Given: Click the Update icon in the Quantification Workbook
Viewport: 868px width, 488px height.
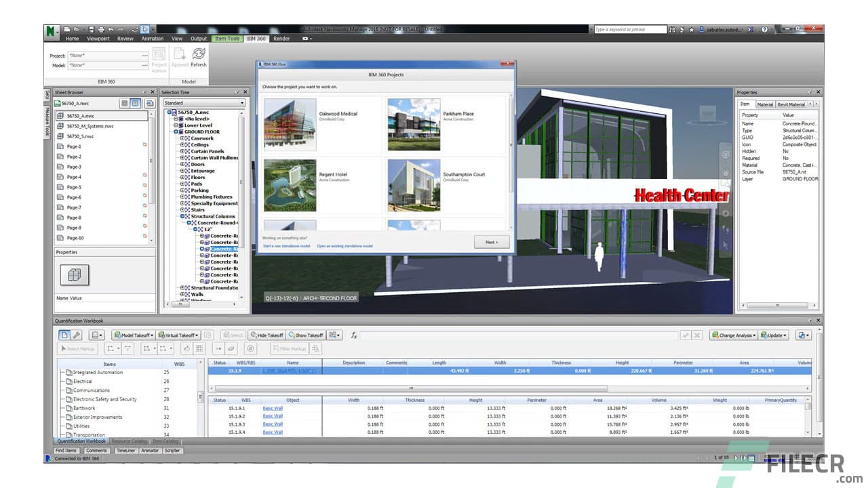Looking at the screenshot, I should coord(773,335).
